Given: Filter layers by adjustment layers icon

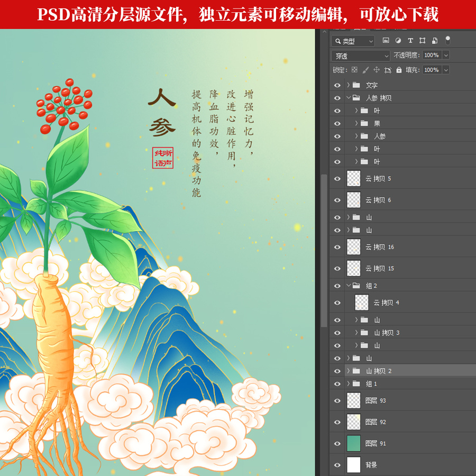Looking at the screenshot, I should pos(398,40).
